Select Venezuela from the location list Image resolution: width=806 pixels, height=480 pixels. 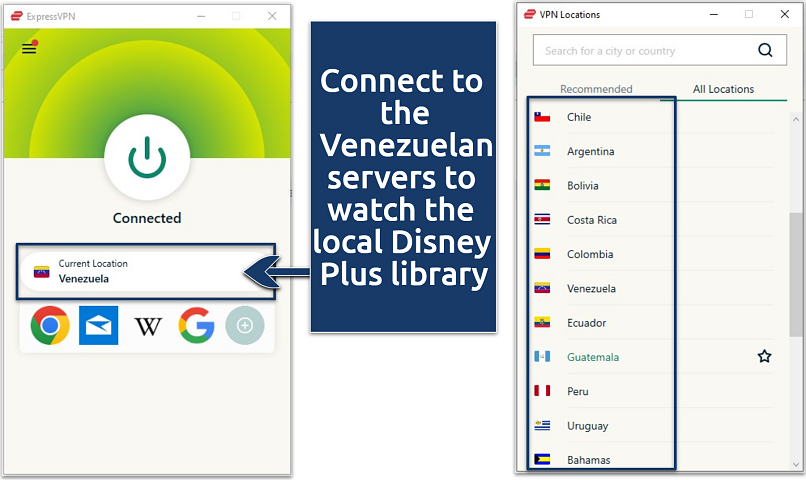coord(653,288)
